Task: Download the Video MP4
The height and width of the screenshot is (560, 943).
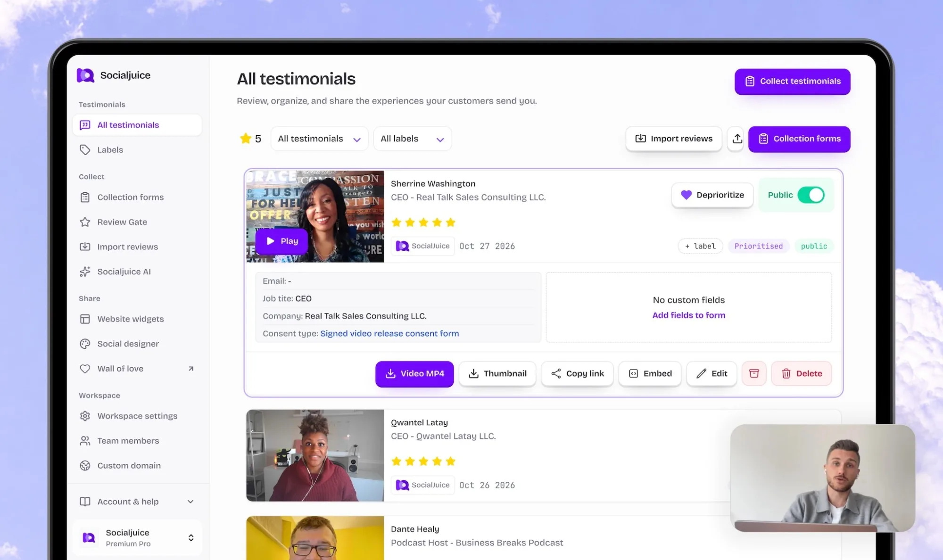Action: pyautogui.click(x=414, y=374)
